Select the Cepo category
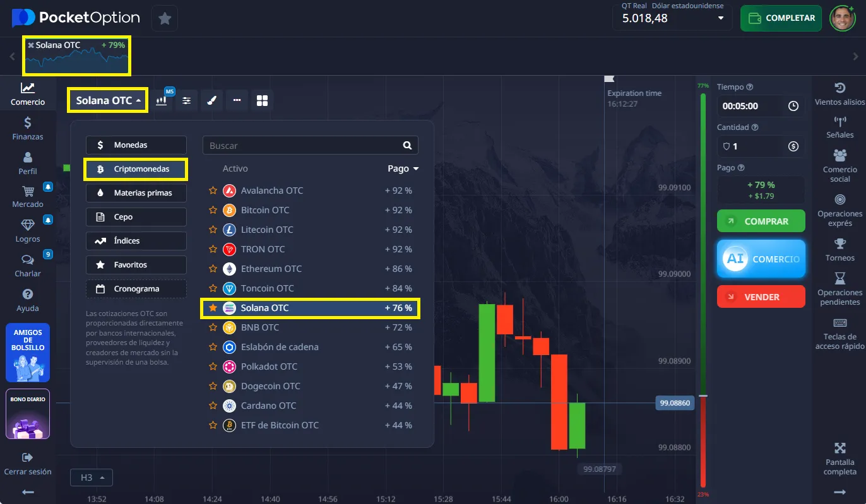866x504 pixels. [136, 217]
